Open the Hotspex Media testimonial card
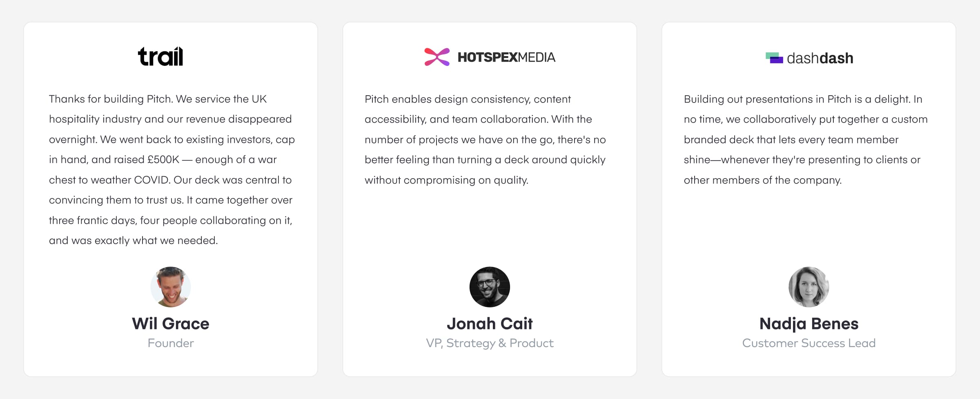 (490, 199)
